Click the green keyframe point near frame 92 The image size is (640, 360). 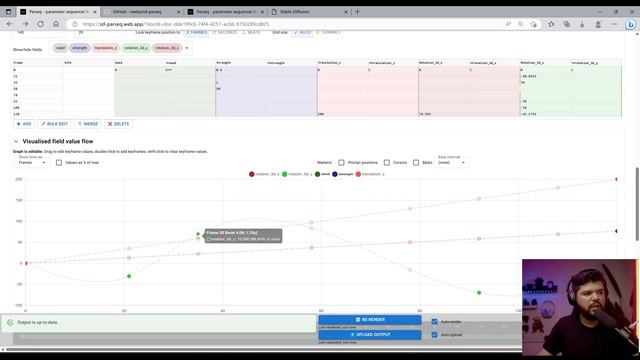click(479, 293)
